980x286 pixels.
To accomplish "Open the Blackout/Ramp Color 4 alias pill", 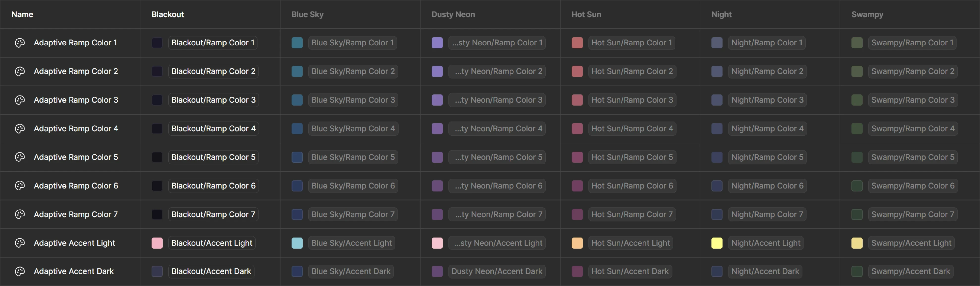I will (x=213, y=129).
